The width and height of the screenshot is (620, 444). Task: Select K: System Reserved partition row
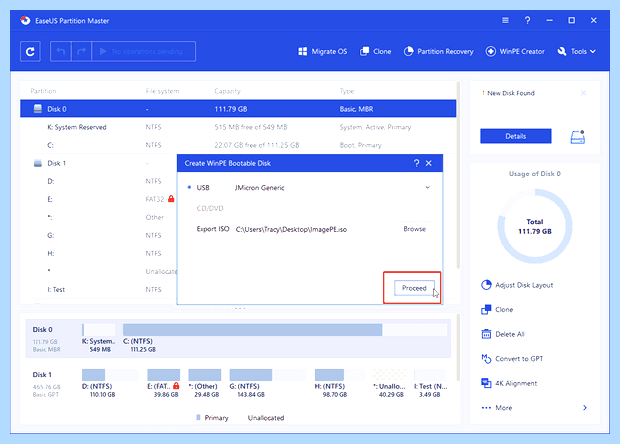tap(238, 127)
